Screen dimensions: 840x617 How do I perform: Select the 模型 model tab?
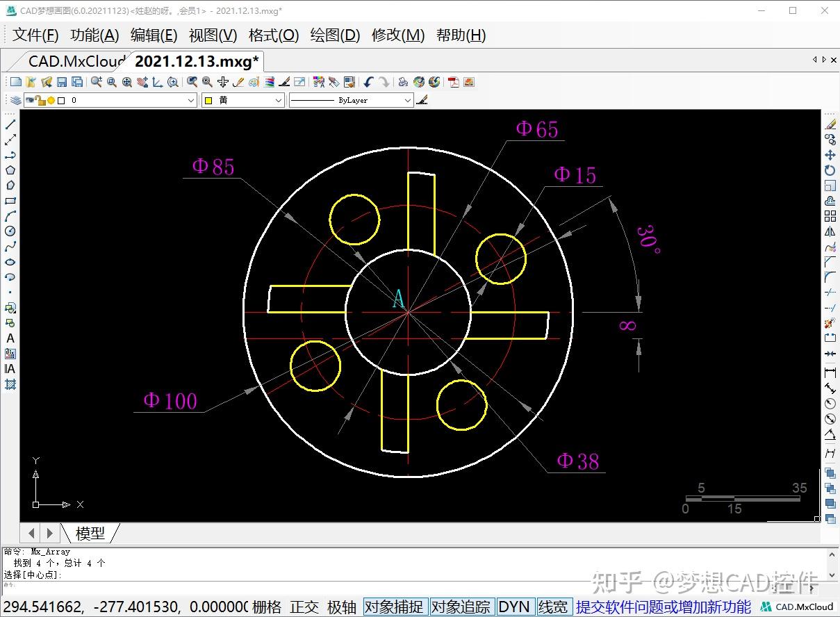tap(90, 533)
